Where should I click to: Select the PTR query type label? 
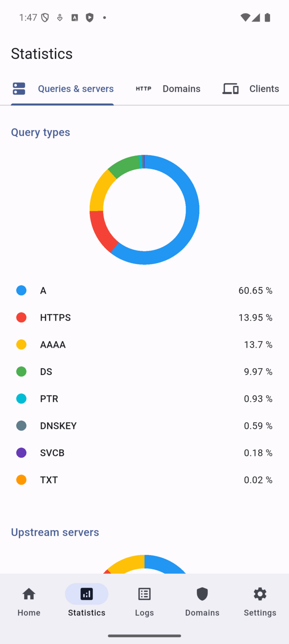(x=49, y=399)
